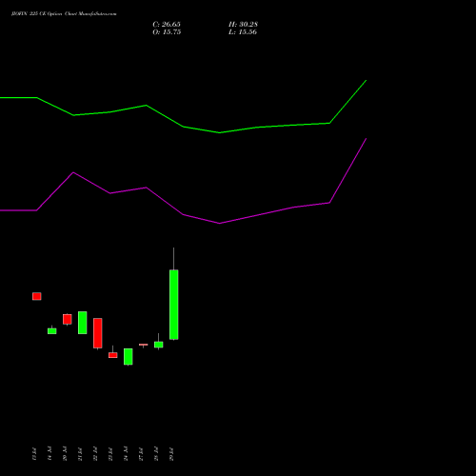Image resolution: width=476 pixels, height=476 pixels.
Task: Select the high value "H: 30.28"
Action: tap(243, 25)
